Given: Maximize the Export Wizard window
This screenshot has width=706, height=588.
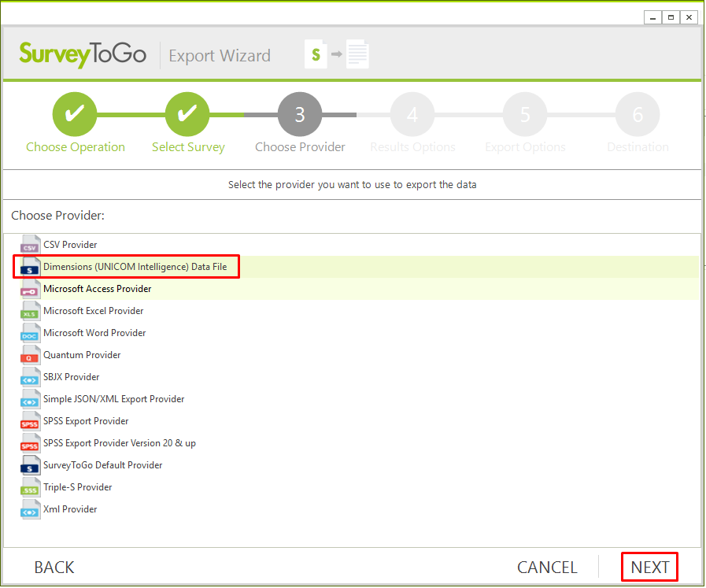Looking at the screenshot, I should point(671,17).
